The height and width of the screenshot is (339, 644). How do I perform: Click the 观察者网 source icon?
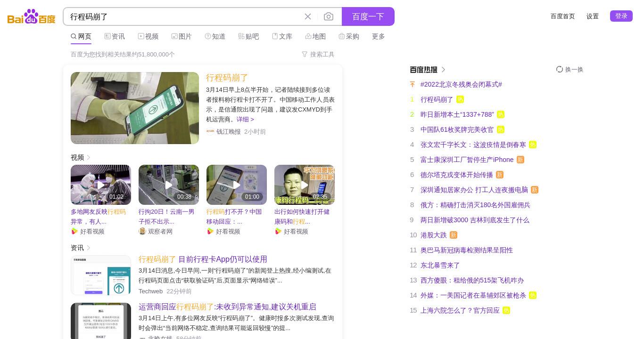(142, 231)
